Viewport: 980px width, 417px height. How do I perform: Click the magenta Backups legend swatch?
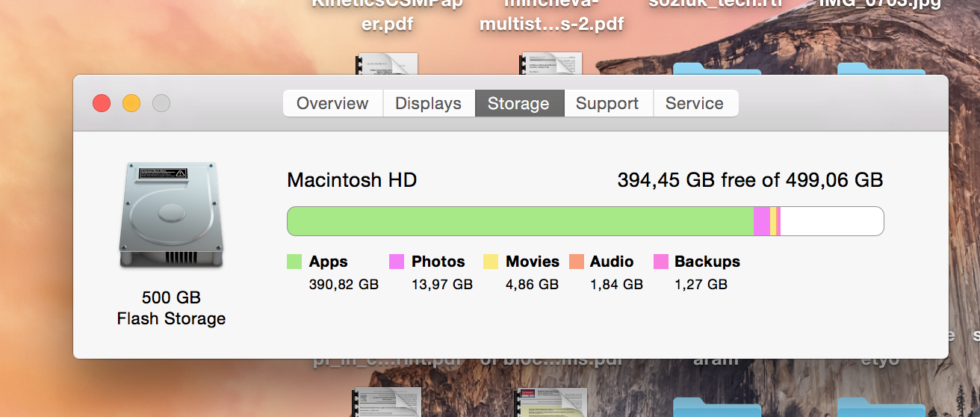(x=661, y=262)
